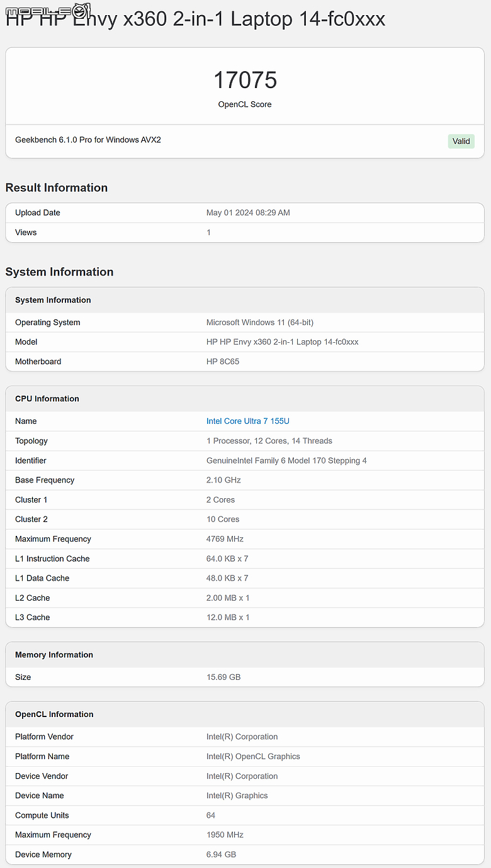The height and width of the screenshot is (868, 491).
Task: Select the Compute Units value 64
Action: (211, 815)
